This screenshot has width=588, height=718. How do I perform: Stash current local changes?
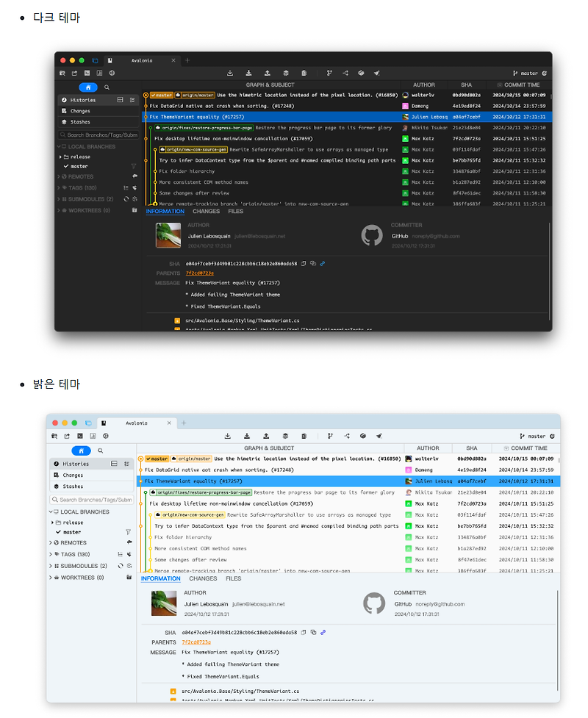tap(286, 73)
